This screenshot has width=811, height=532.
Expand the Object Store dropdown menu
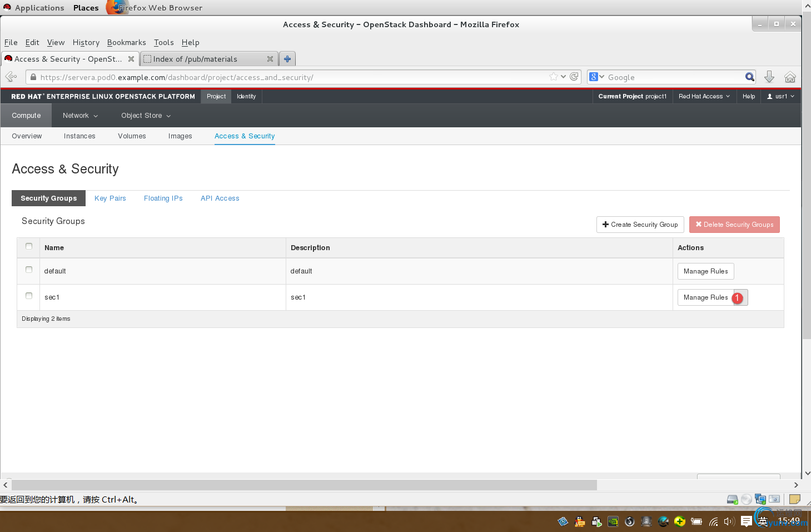[146, 116]
